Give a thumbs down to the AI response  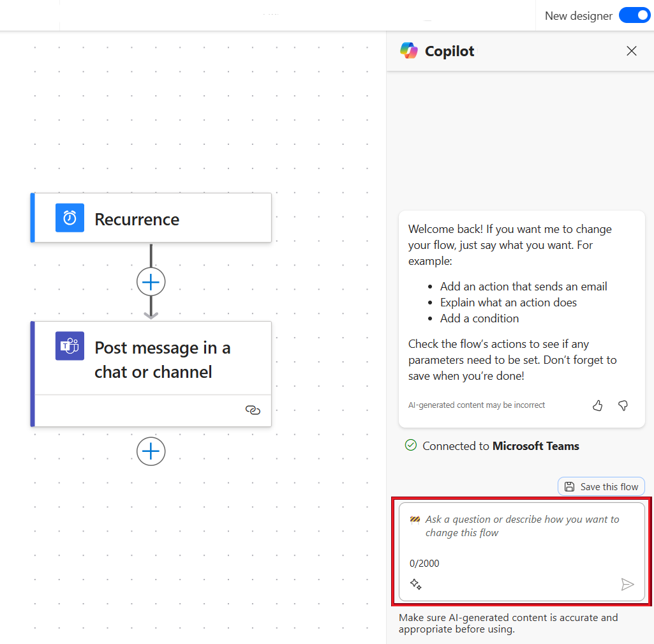click(623, 405)
